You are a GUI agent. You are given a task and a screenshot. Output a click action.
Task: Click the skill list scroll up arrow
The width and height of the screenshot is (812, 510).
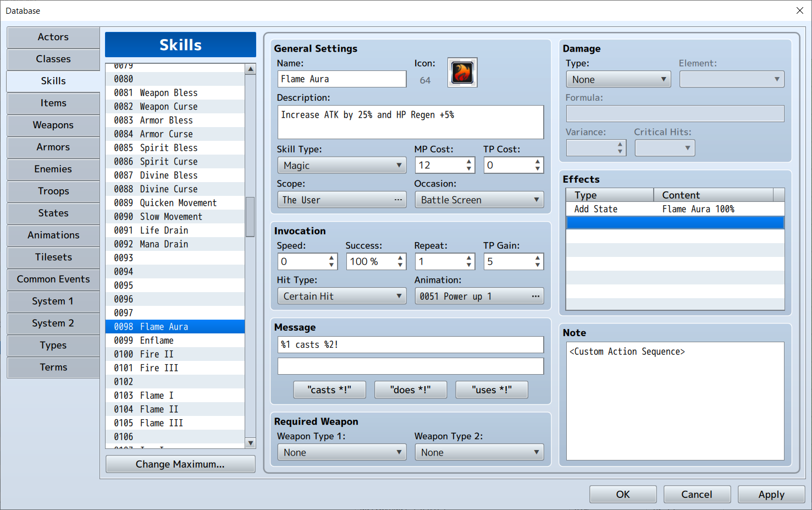(251, 69)
